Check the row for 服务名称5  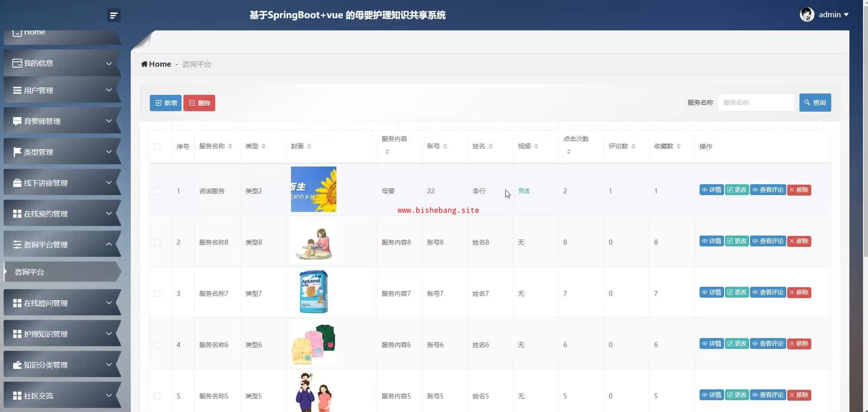coord(157,396)
